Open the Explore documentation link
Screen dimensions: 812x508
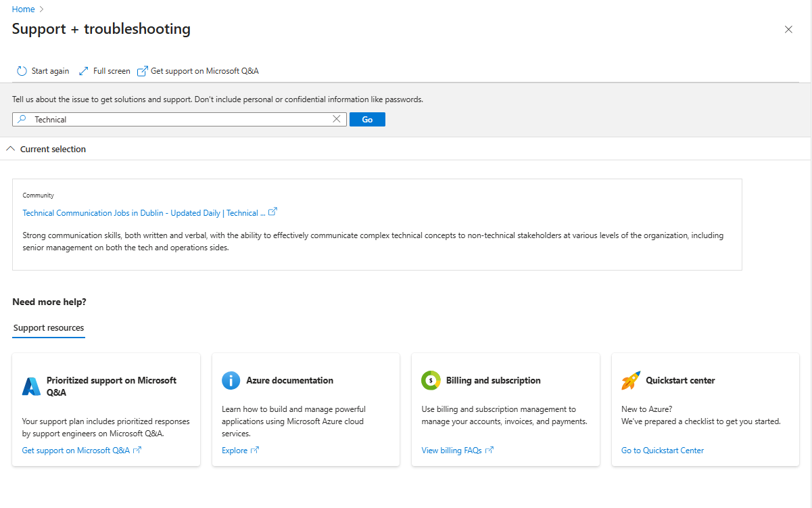pos(235,451)
